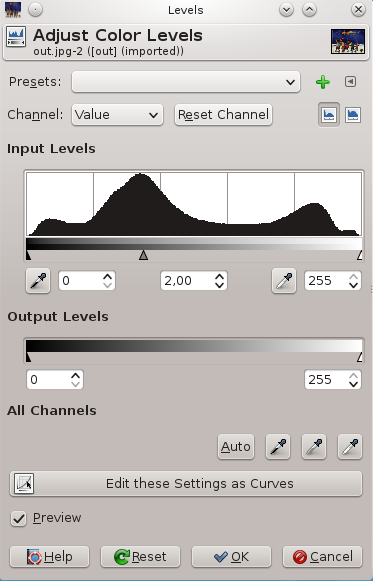The image size is (373, 581).
Task: Click the Reset Channel button
Action: [223, 114]
